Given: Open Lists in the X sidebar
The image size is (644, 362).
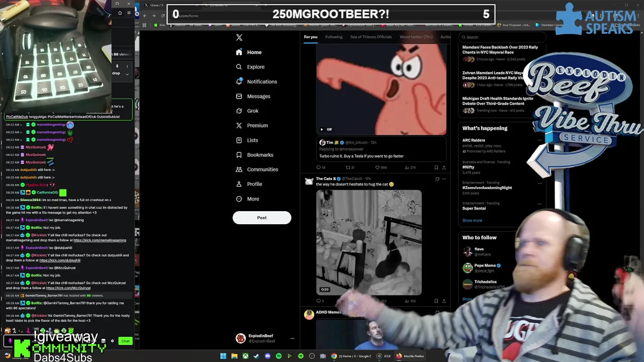Looking at the screenshot, I should click(x=247, y=140).
